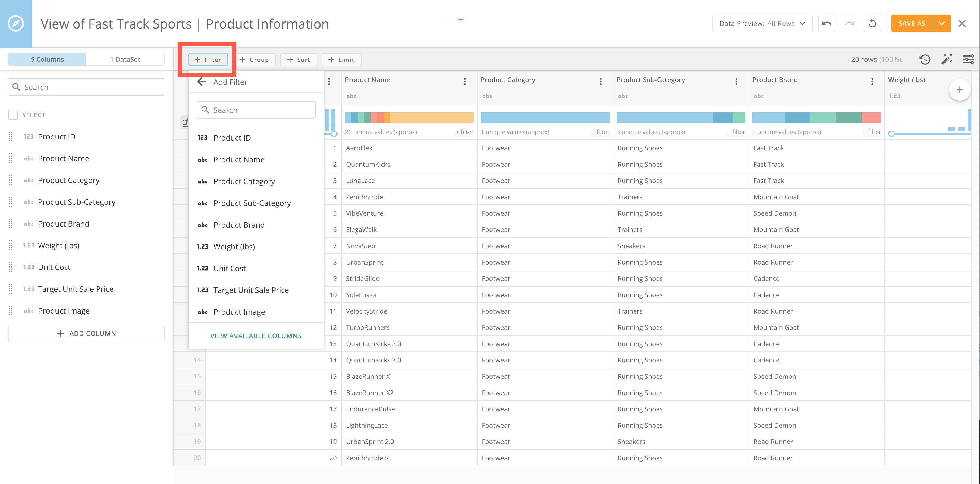Toggle the SELECT all checkbox
This screenshot has width=980, height=484.
pos(13,115)
